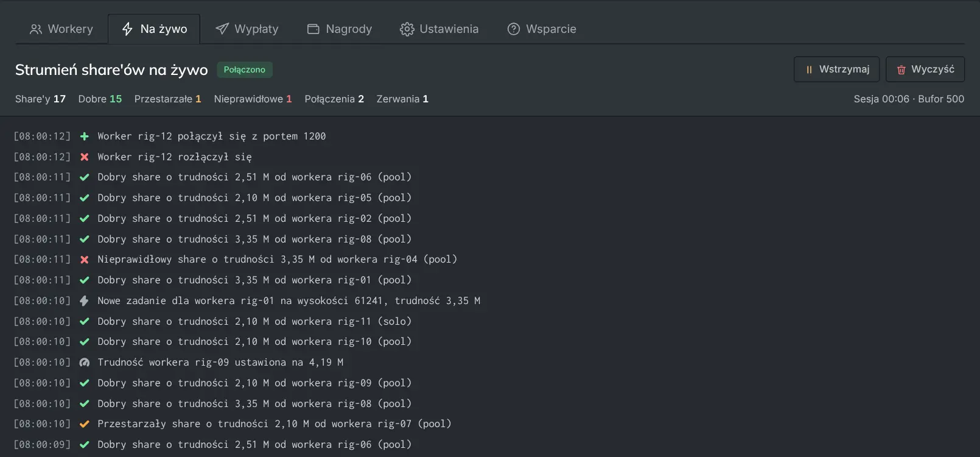Open the Workery tab
980x457 pixels.
(x=61, y=29)
